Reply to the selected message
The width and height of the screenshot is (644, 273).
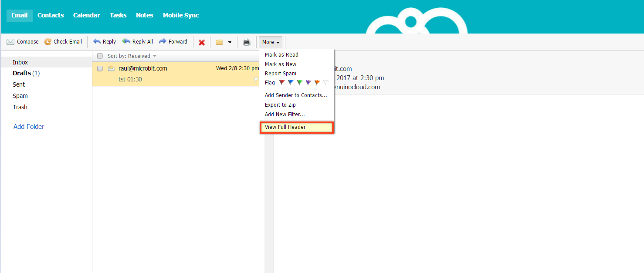coord(105,42)
